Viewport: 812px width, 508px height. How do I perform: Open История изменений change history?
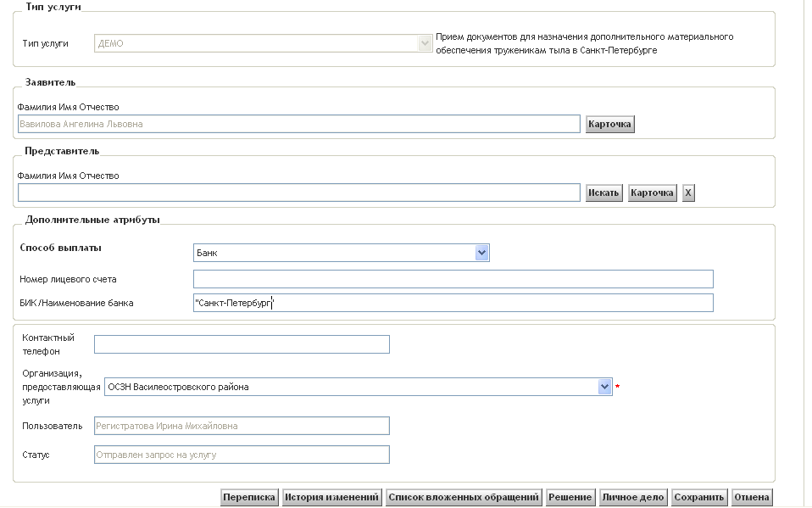332,497
